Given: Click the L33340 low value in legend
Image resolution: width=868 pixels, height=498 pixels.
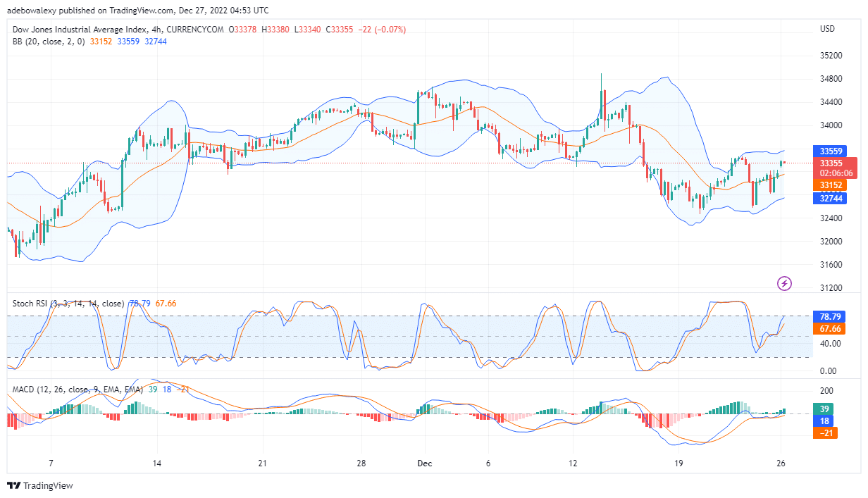Looking at the screenshot, I should [307, 29].
